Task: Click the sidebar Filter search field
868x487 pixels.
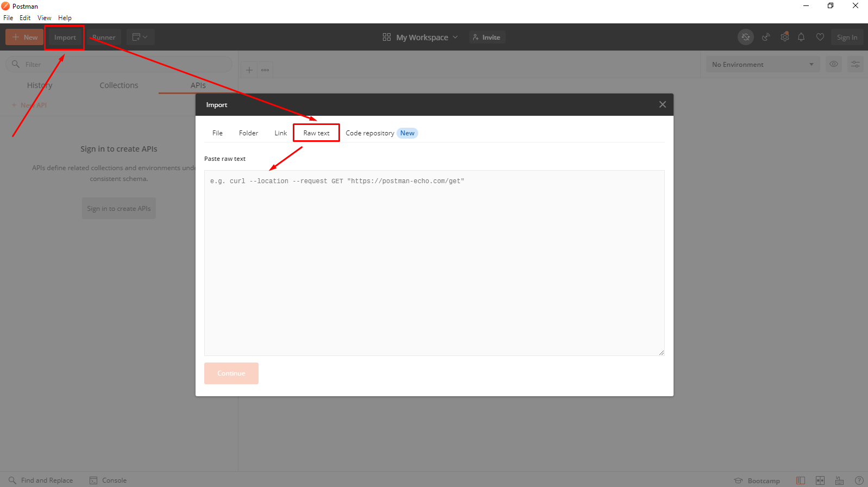Action: coord(119,64)
